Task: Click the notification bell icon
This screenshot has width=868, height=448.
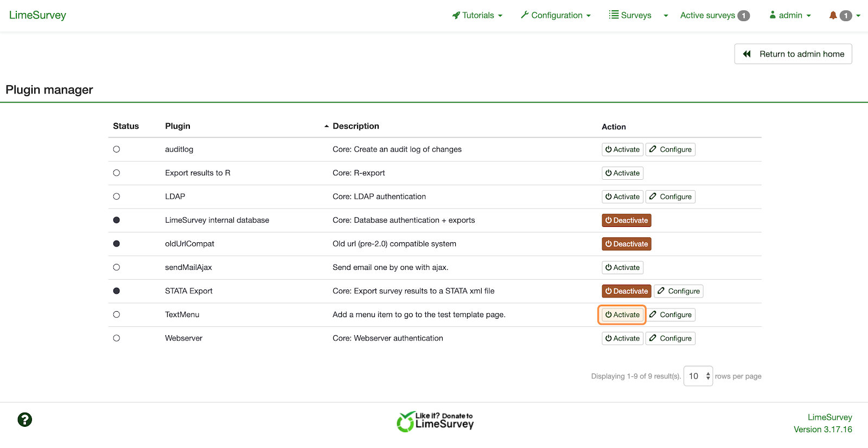Action: click(x=833, y=15)
